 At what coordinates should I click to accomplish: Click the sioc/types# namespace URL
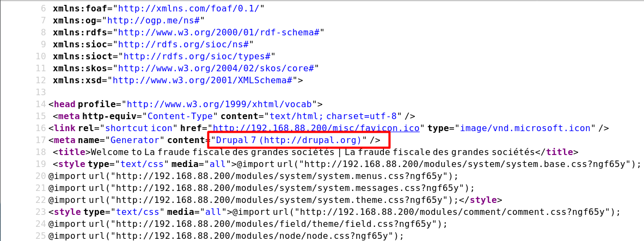coord(197,56)
